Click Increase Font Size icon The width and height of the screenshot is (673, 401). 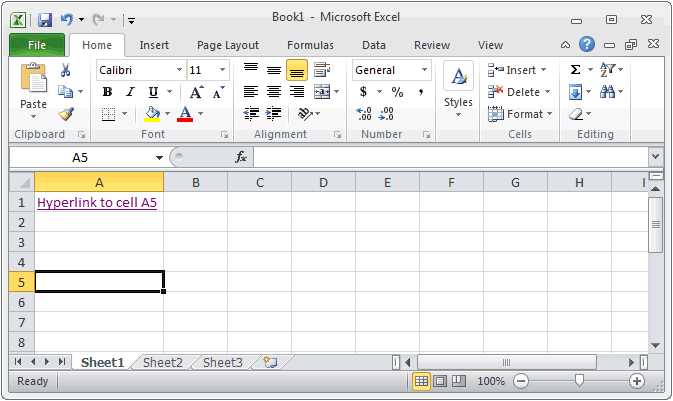tap(197, 92)
